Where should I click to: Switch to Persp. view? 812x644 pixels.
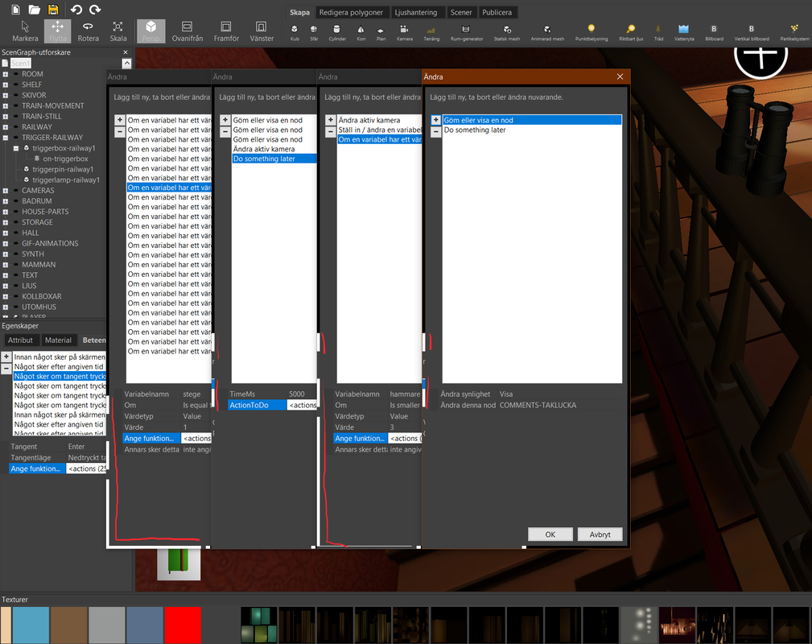pos(150,31)
